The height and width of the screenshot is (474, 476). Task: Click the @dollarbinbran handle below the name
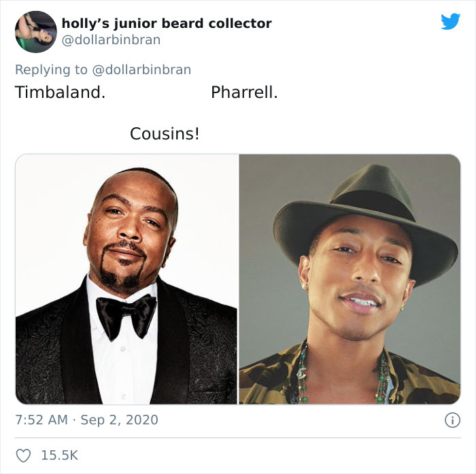click(x=111, y=39)
